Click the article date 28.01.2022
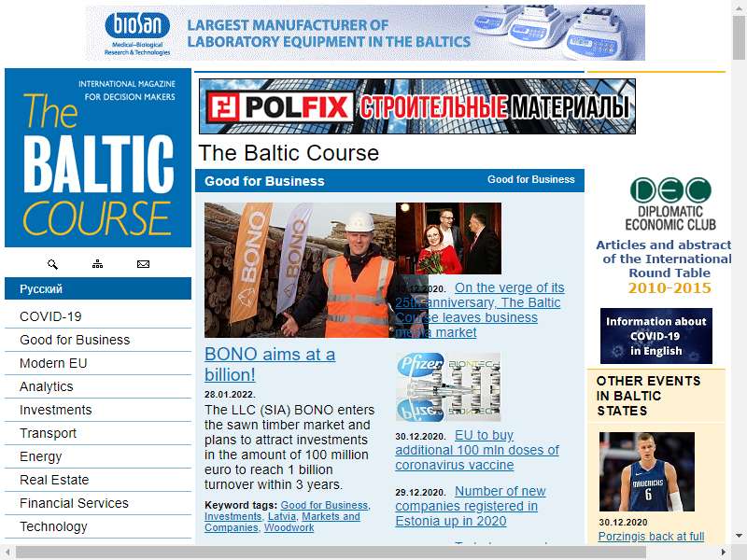This screenshot has width=747, height=560. pos(230,395)
